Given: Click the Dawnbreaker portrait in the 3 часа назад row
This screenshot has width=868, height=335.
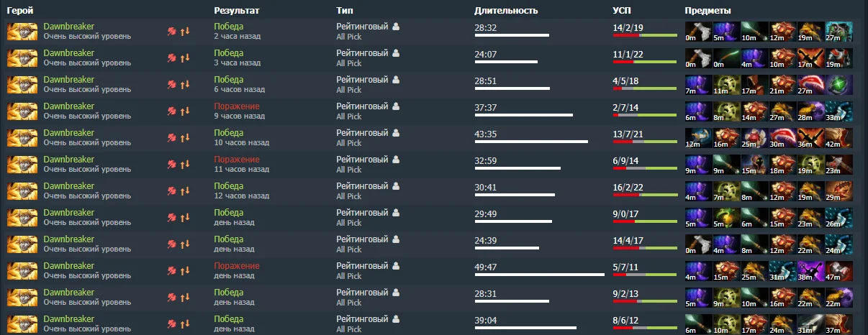Looking at the screenshot, I should (22, 58).
